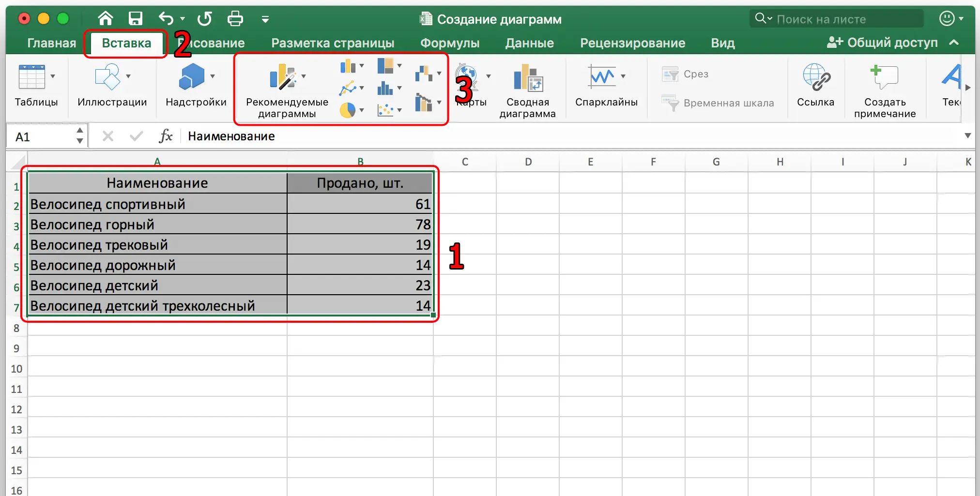This screenshot has height=496, width=980.
Task: Open Sparklines (Спарклайны) icon
Action: 602,76
